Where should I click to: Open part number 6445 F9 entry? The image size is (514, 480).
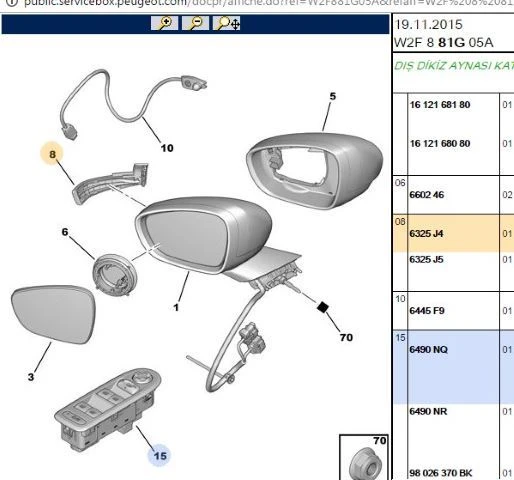427,311
